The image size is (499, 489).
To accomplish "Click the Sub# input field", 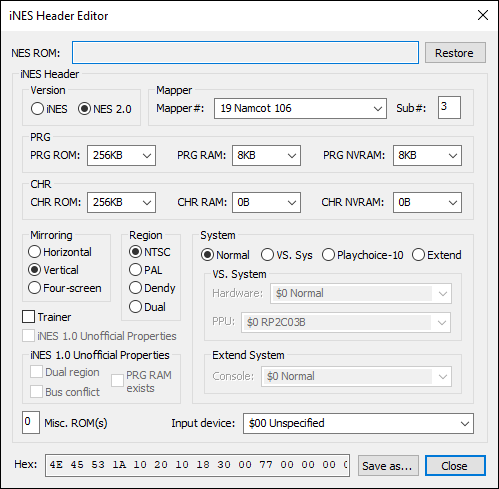I will [x=449, y=107].
